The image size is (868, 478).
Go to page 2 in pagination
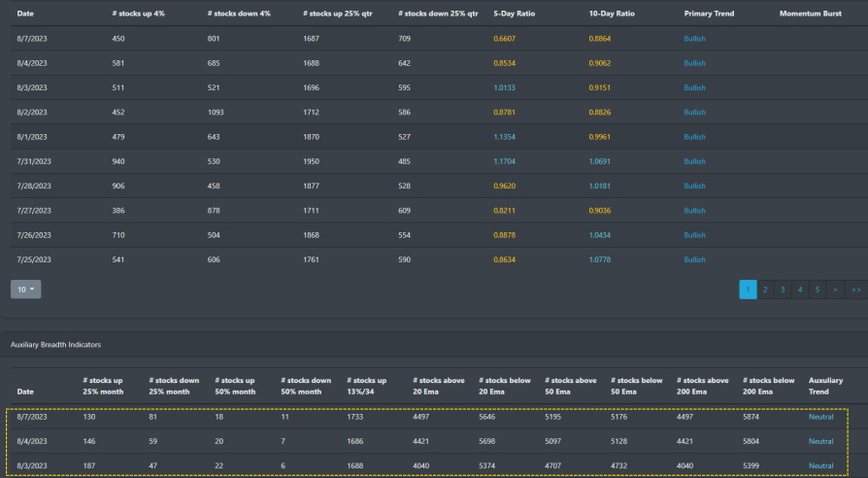point(765,290)
